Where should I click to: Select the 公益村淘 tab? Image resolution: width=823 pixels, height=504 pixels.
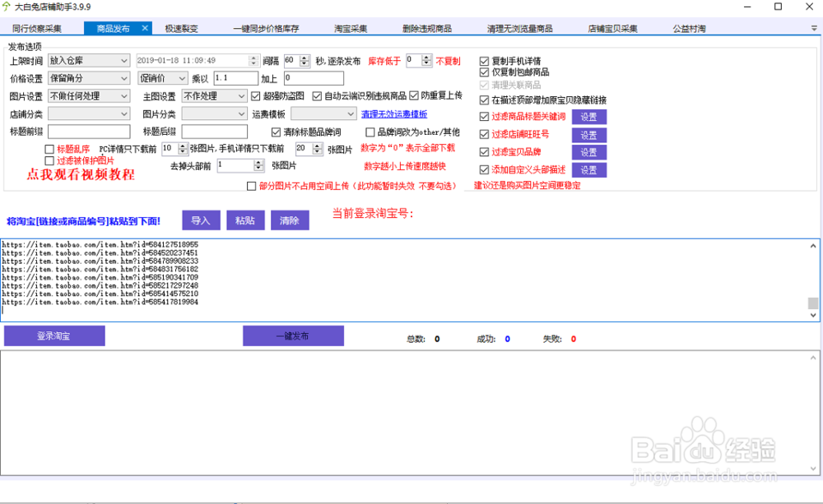689,29
